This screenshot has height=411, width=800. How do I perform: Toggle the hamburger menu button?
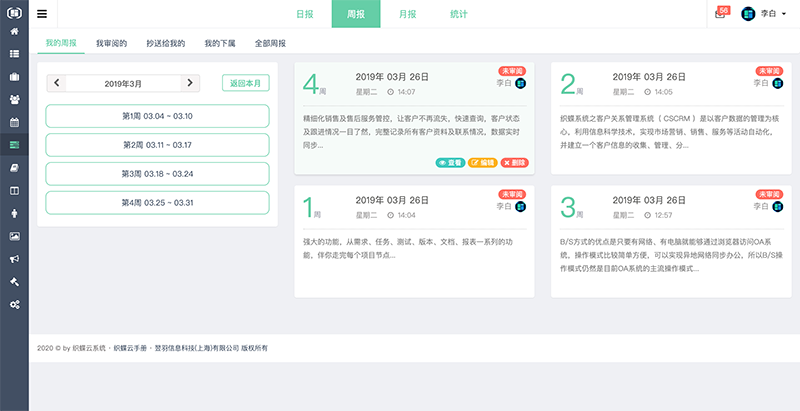(42, 14)
